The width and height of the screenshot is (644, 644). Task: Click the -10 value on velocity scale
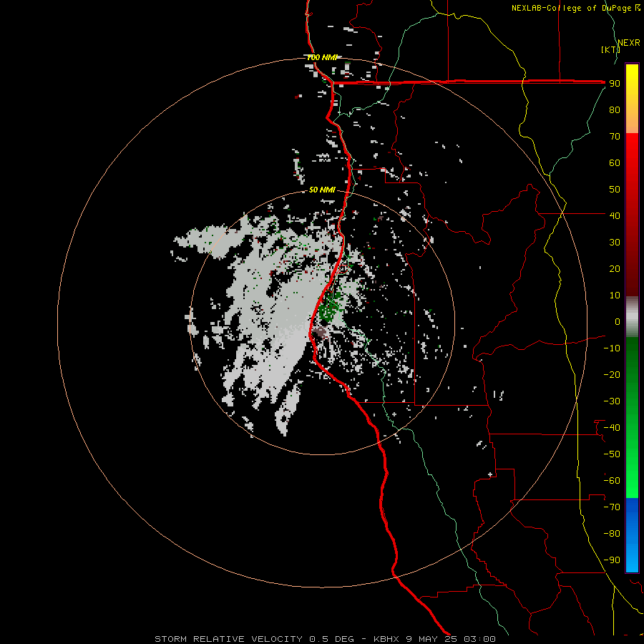point(612,348)
